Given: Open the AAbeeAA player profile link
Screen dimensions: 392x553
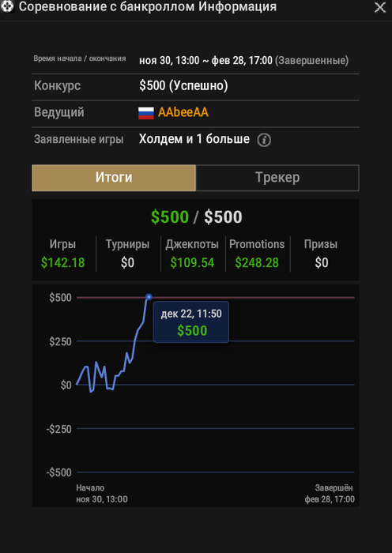Looking at the screenshot, I should pos(183,112).
